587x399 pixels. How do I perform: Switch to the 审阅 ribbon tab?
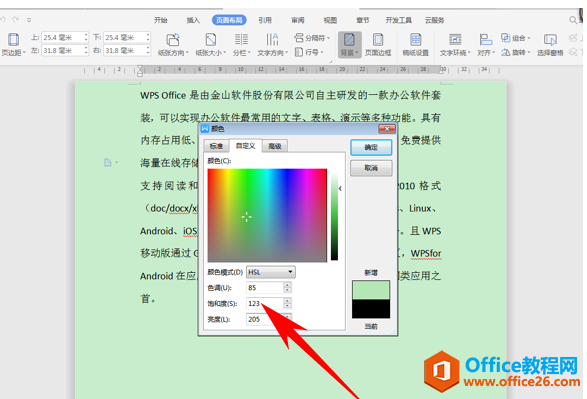(298, 20)
